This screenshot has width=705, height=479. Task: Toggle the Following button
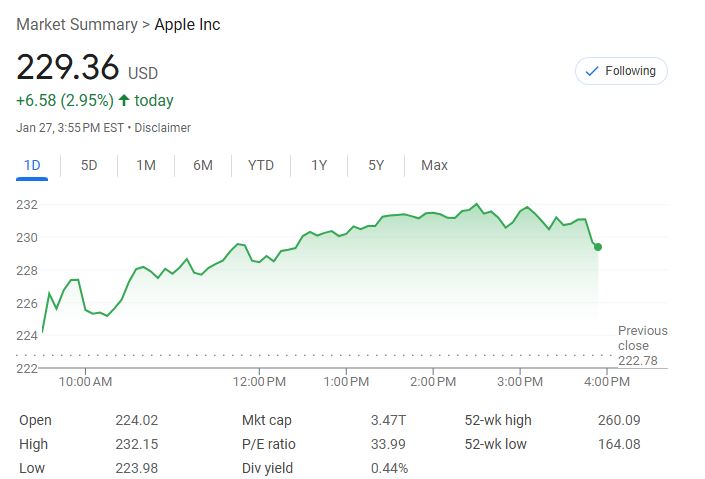[x=621, y=71]
